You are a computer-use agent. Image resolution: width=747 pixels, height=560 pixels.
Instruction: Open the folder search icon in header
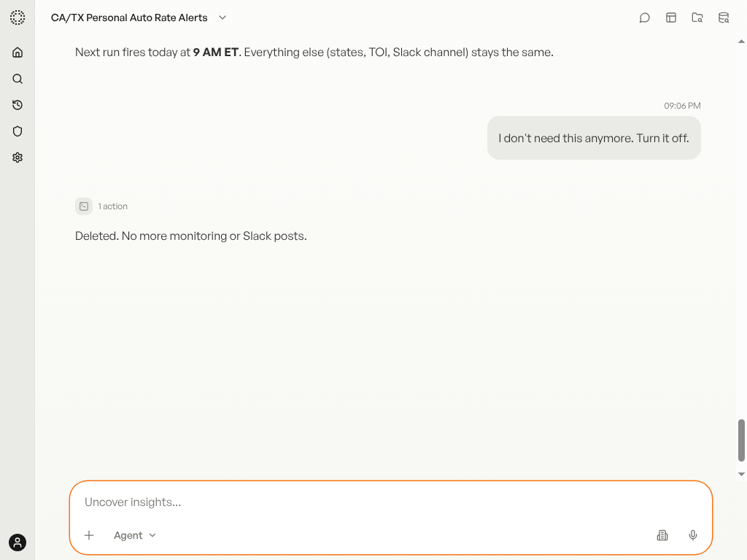coord(697,17)
